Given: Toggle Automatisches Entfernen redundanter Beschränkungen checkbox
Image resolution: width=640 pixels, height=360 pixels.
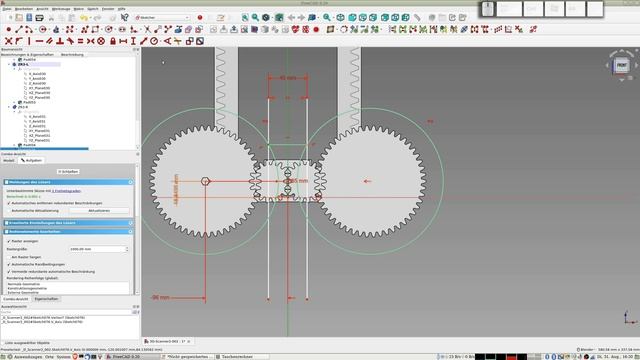Looking at the screenshot, I should (9, 203).
